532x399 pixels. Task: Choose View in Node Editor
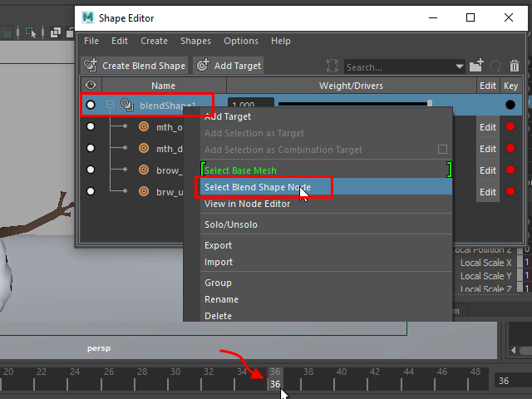click(x=248, y=204)
